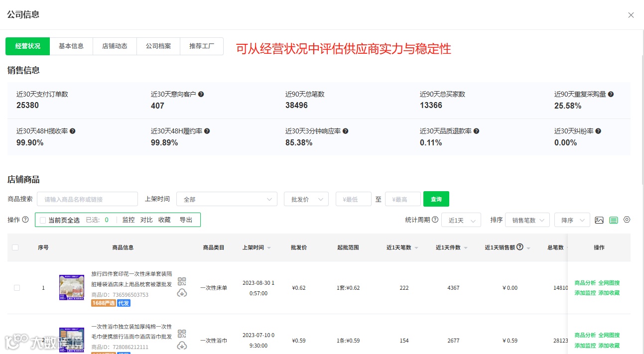The image size is (644, 354).
Task: Select the green list view icon
Action: point(614,220)
